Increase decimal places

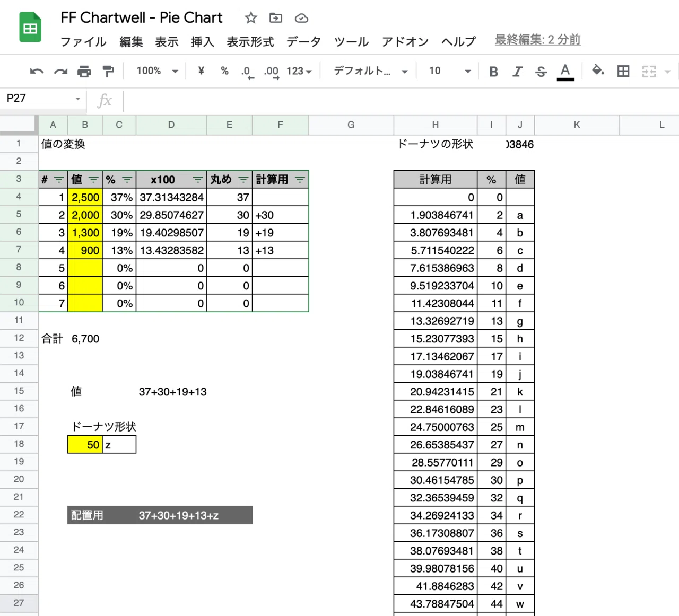272,72
